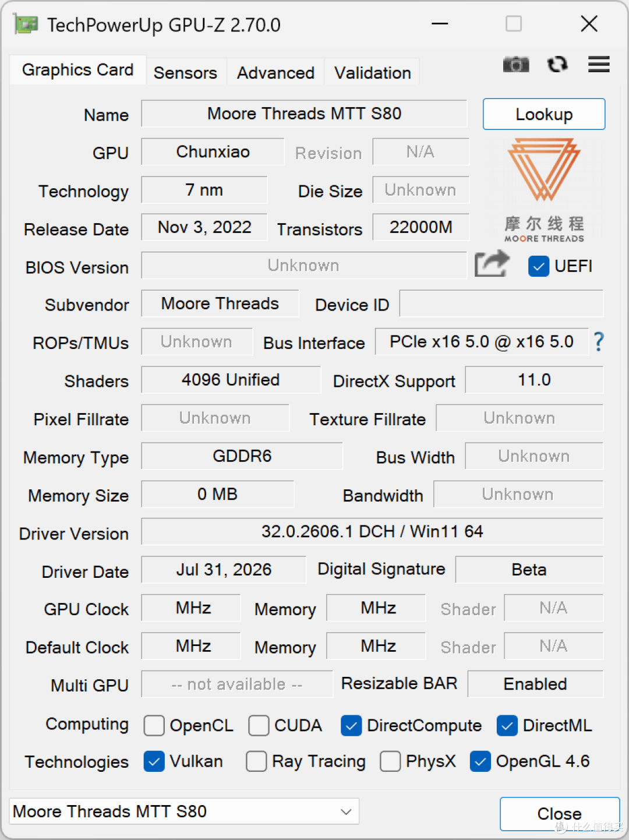Click the Die Size Unknown field
This screenshot has height=840, width=629.
pyautogui.click(x=420, y=190)
